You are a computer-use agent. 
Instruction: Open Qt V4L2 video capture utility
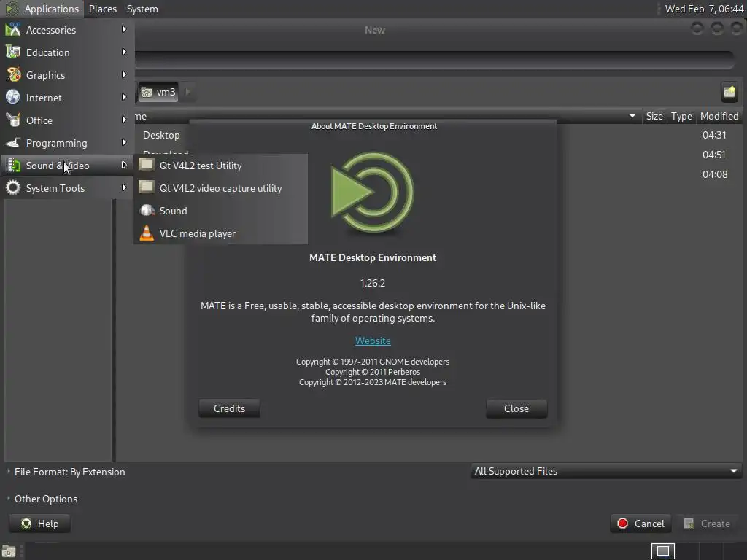tap(220, 188)
